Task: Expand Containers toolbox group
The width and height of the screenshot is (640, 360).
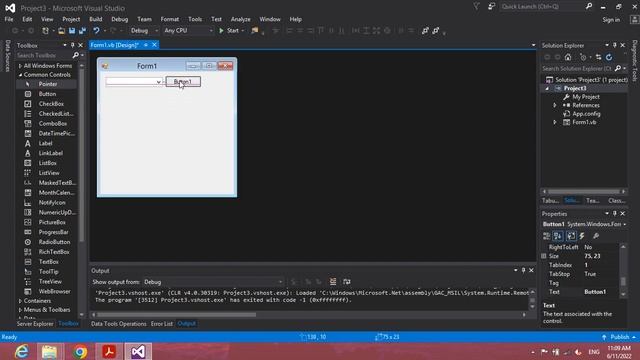Action: tap(20, 301)
